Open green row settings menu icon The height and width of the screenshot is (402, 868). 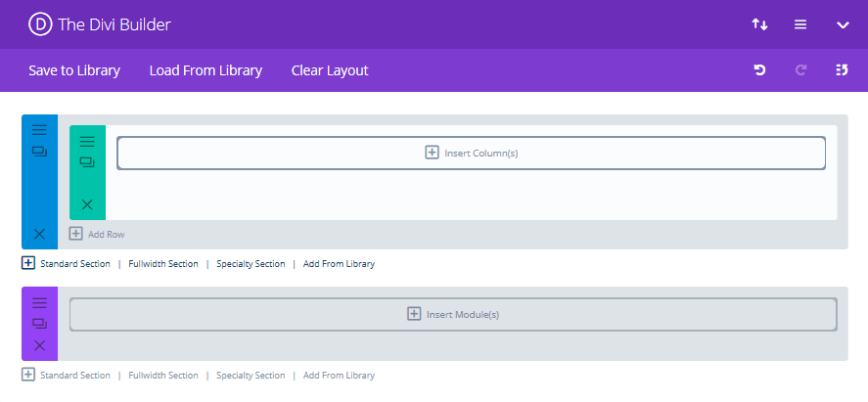87,142
